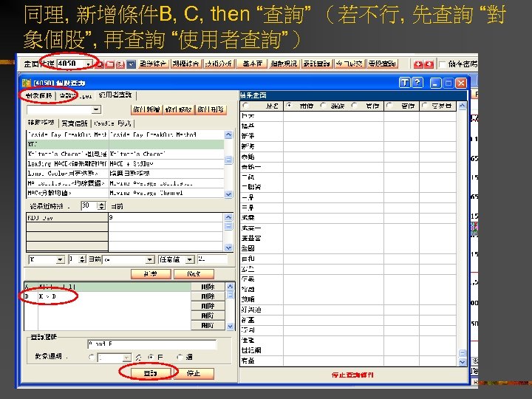Click the second red plus icon in toolbar
The height and width of the screenshot is (399, 532).
pyautogui.click(x=429, y=64)
